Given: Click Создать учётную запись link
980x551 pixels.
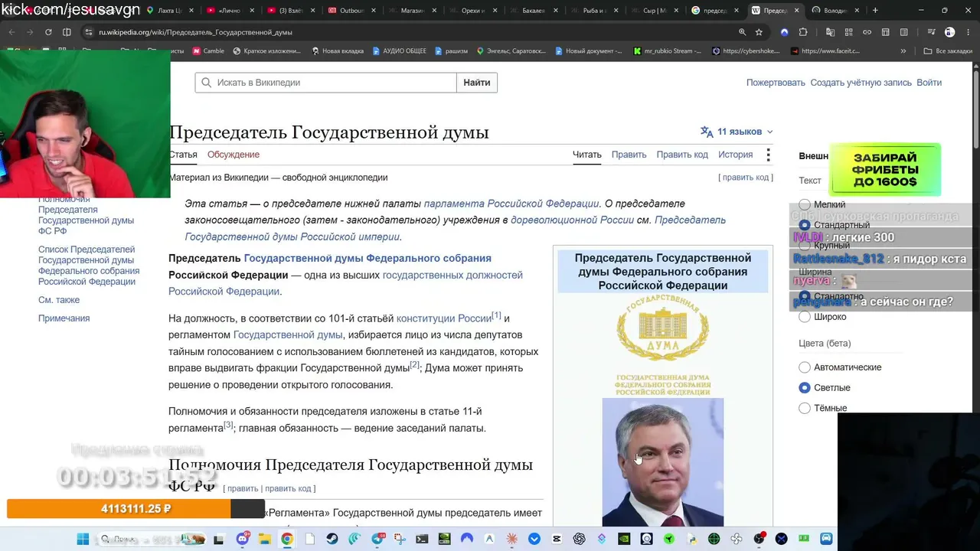Looking at the screenshot, I should tap(861, 83).
